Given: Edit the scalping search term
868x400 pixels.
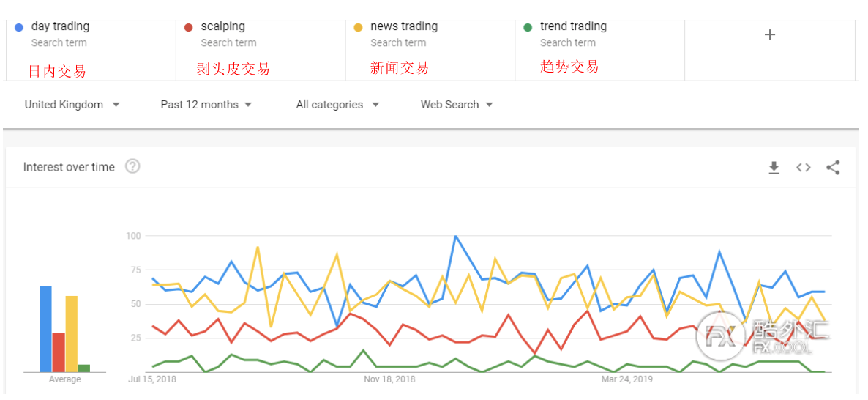Looking at the screenshot, I should coord(222,26).
